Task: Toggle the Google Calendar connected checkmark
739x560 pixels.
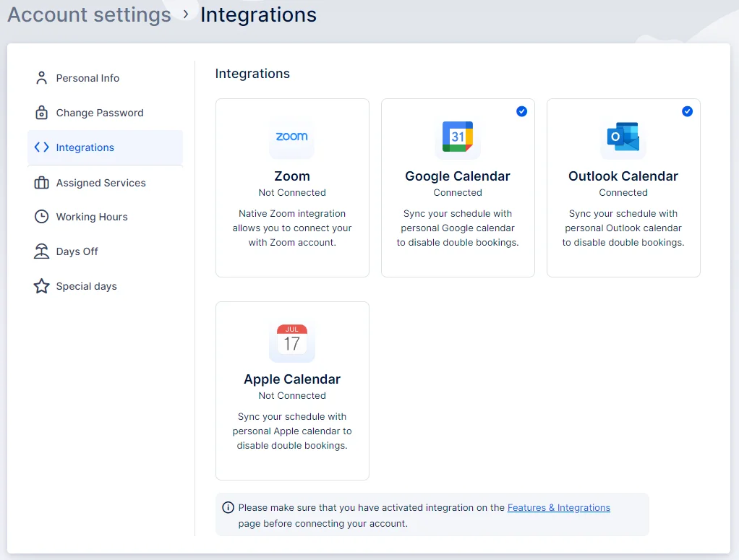Action: (521, 111)
